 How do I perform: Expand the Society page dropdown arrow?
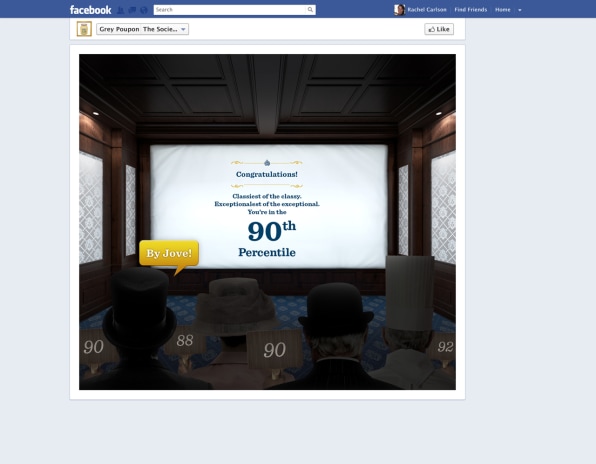point(183,29)
